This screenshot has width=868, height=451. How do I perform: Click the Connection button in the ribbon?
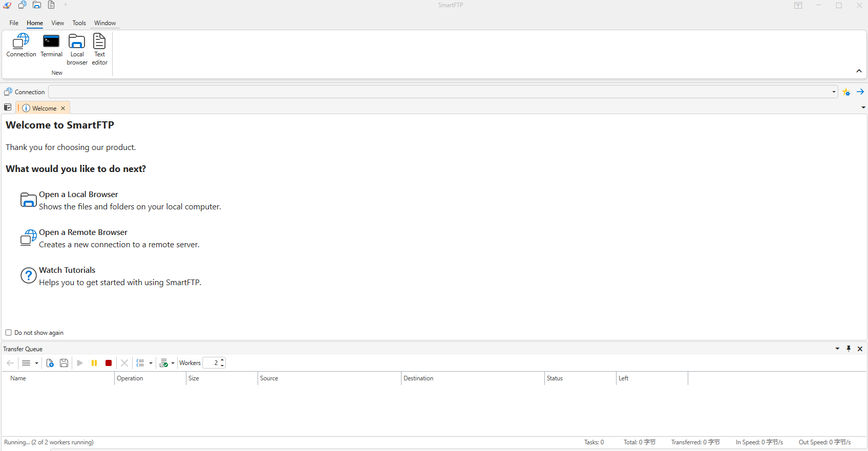pyautogui.click(x=21, y=46)
